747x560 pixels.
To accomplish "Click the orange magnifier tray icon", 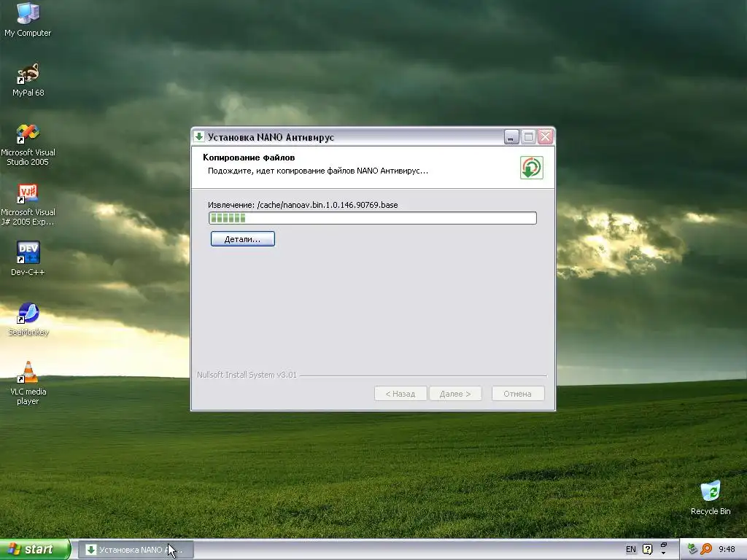I will (x=706, y=550).
